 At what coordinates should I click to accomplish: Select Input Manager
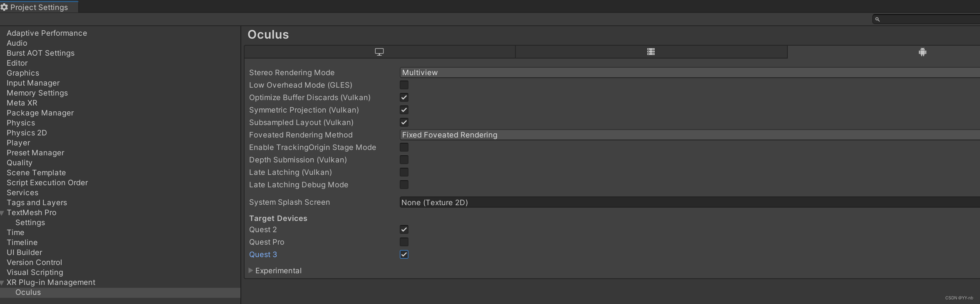[x=33, y=83]
